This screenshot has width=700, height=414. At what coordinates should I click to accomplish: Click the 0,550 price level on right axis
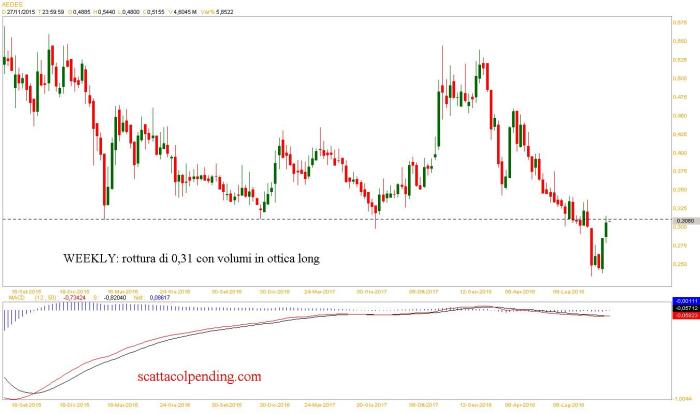point(680,41)
